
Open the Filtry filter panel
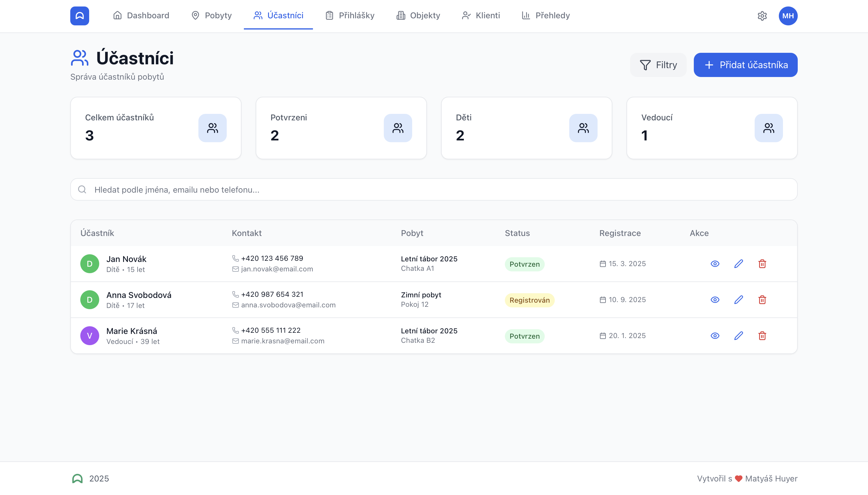[x=658, y=65]
